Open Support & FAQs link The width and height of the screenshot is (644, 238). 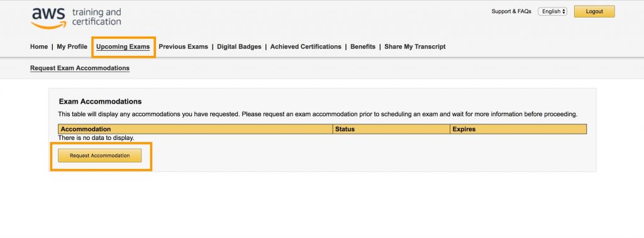click(x=511, y=11)
